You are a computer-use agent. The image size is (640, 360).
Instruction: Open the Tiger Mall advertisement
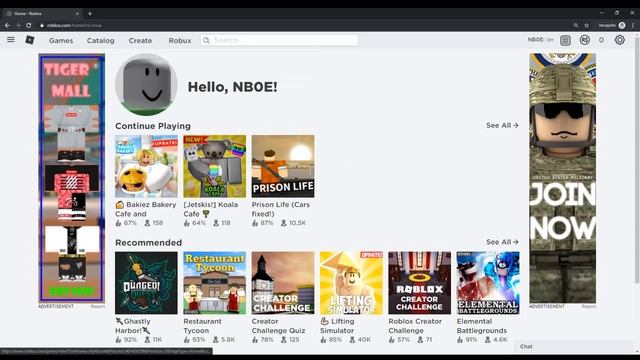click(71, 178)
